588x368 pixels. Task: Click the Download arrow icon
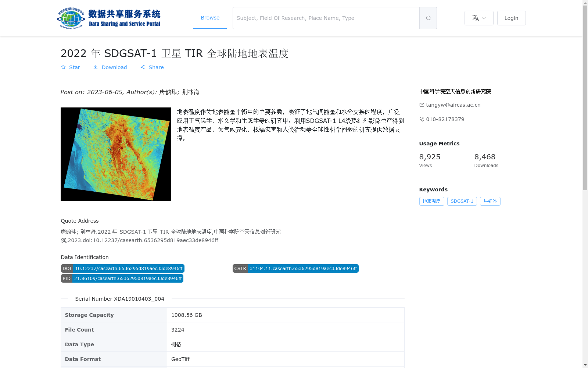click(96, 67)
